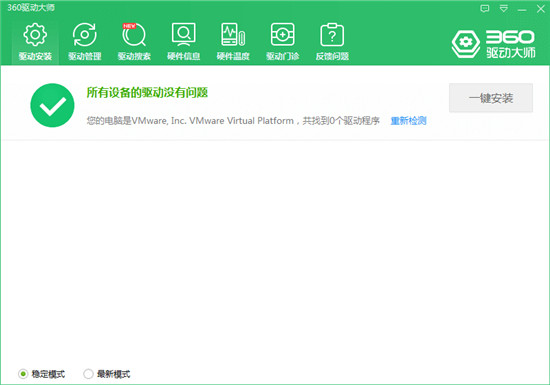Click the 重新检测 rescan link
Image resolution: width=550 pixels, height=385 pixels.
408,121
